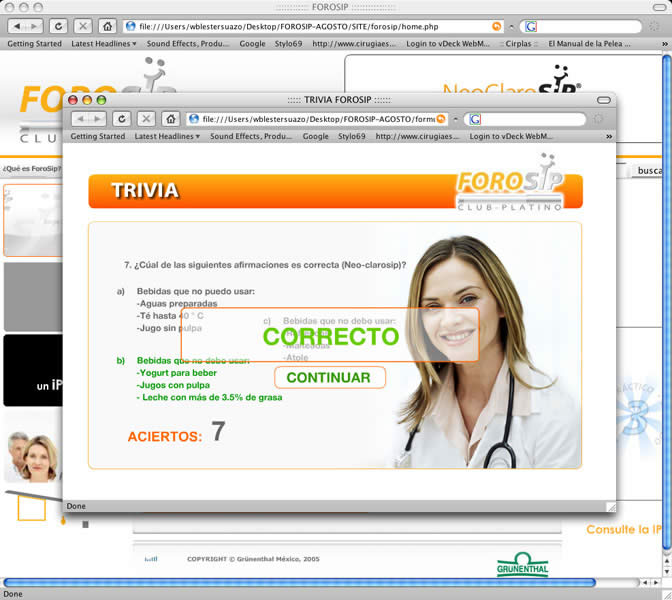
Task: Open the TRIVIA address bar history dropdown arrow
Action: (456, 119)
